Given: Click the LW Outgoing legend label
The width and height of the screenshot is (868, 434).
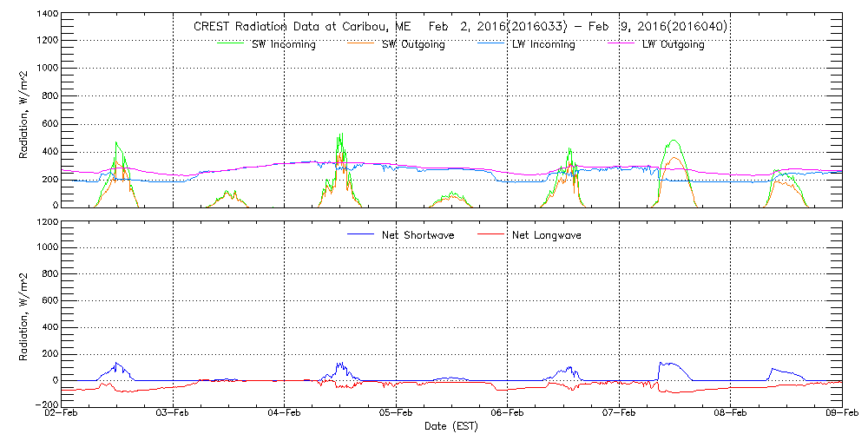Looking at the screenshot, I should click(x=673, y=44).
